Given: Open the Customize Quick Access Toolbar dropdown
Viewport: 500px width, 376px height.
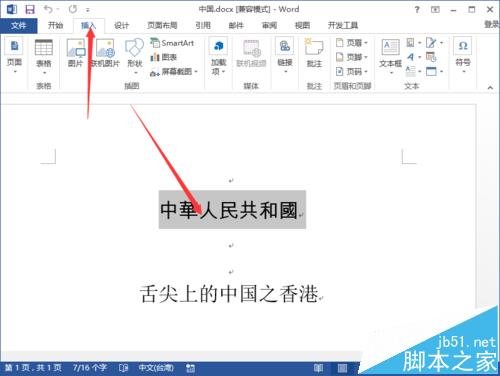Looking at the screenshot, I should (88, 10).
